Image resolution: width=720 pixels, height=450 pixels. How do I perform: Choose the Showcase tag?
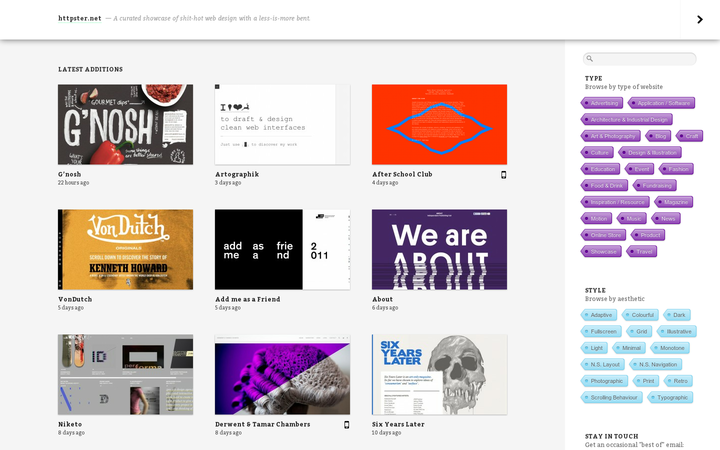click(x=601, y=252)
